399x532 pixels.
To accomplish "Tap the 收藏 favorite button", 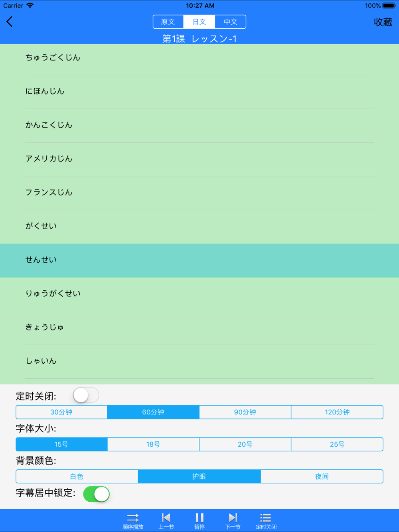I will (x=383, y=22).
